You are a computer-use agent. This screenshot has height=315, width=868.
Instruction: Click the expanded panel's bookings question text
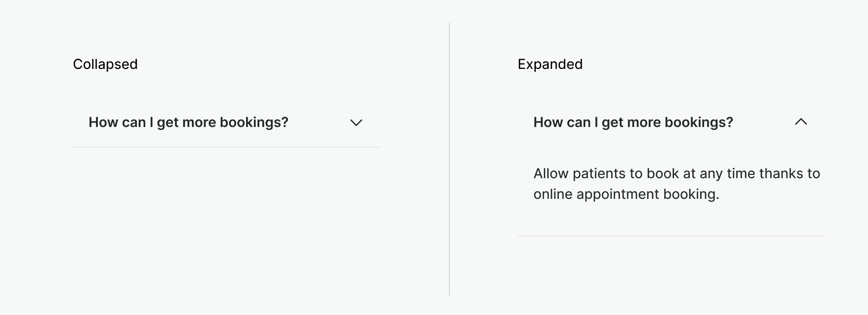tap(633, 123)
